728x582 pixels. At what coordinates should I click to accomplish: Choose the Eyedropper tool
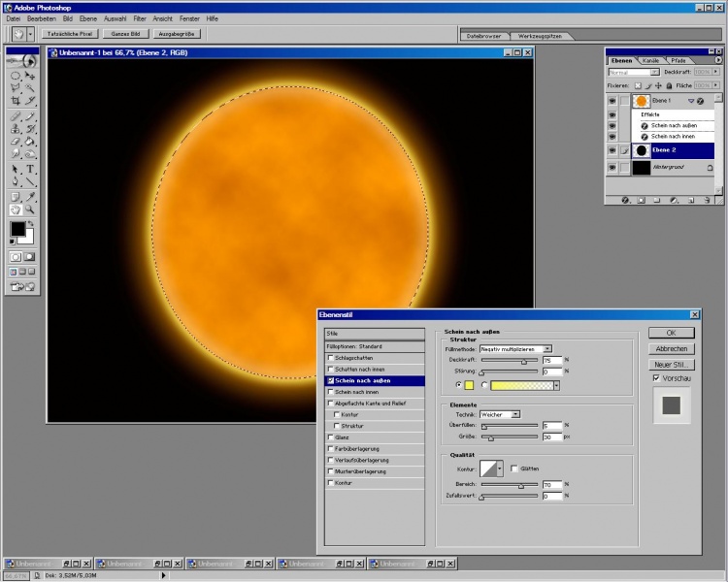point(31,196)
